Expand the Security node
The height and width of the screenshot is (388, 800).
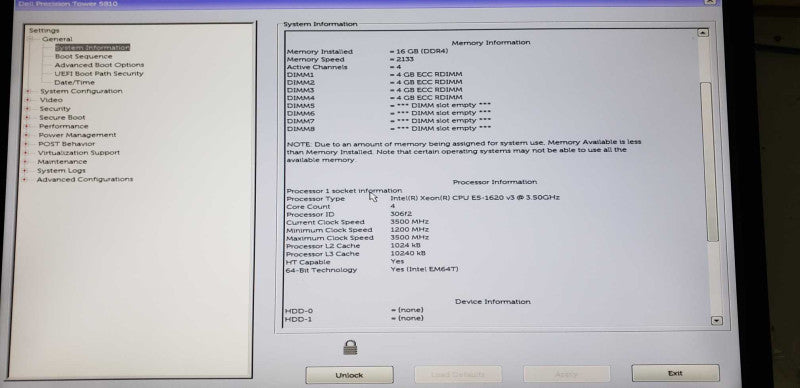click(x=28, y=109)
